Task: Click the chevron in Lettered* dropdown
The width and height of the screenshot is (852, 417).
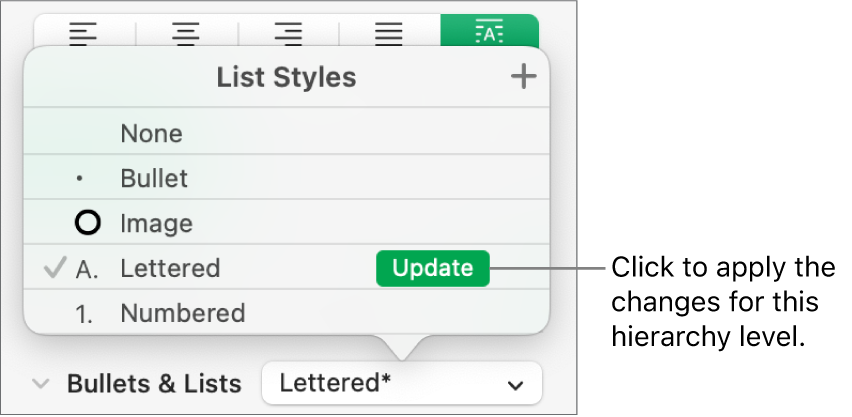Action: coord(516,385)
